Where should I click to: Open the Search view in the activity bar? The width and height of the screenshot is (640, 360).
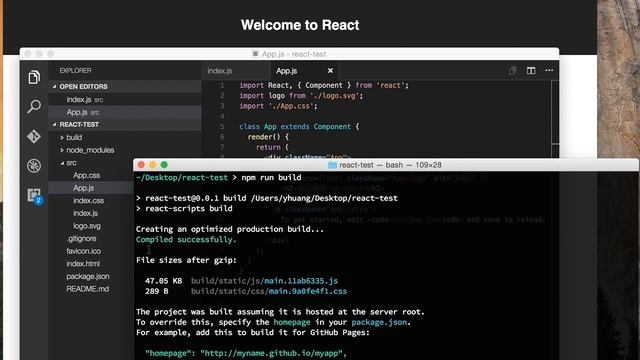click(34, 107)
